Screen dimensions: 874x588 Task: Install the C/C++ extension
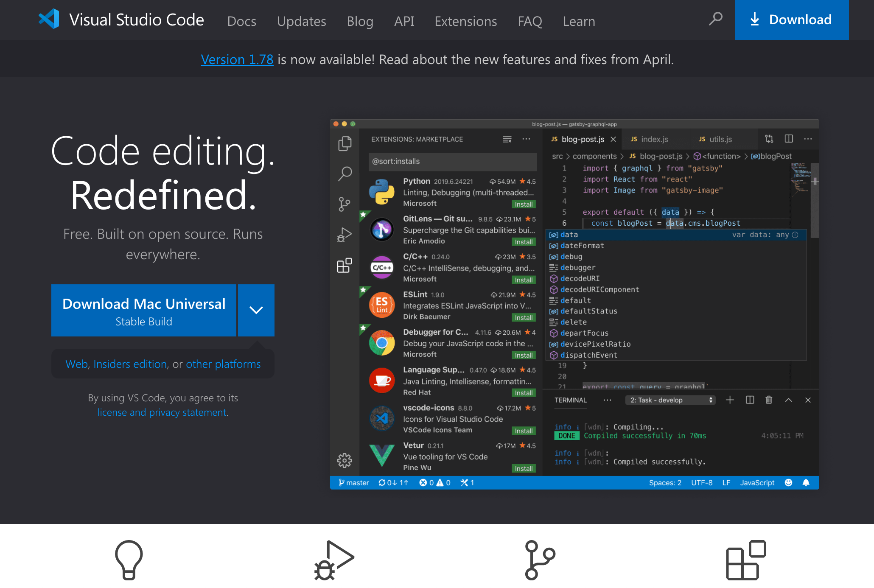pos(524,280)
